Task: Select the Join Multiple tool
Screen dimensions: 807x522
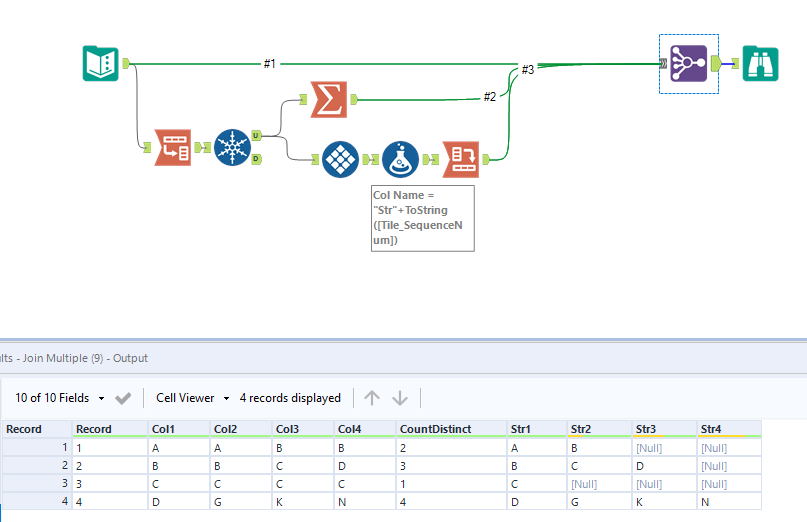Action: [689, 64]
